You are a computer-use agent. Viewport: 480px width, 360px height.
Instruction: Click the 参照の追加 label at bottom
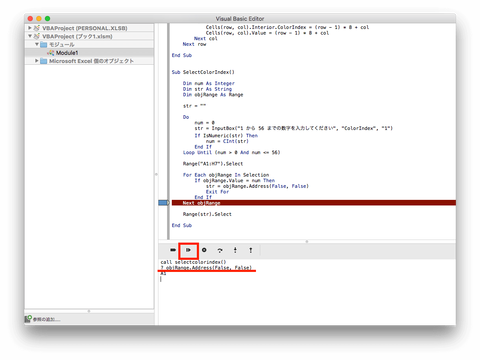tap(47, 319)
